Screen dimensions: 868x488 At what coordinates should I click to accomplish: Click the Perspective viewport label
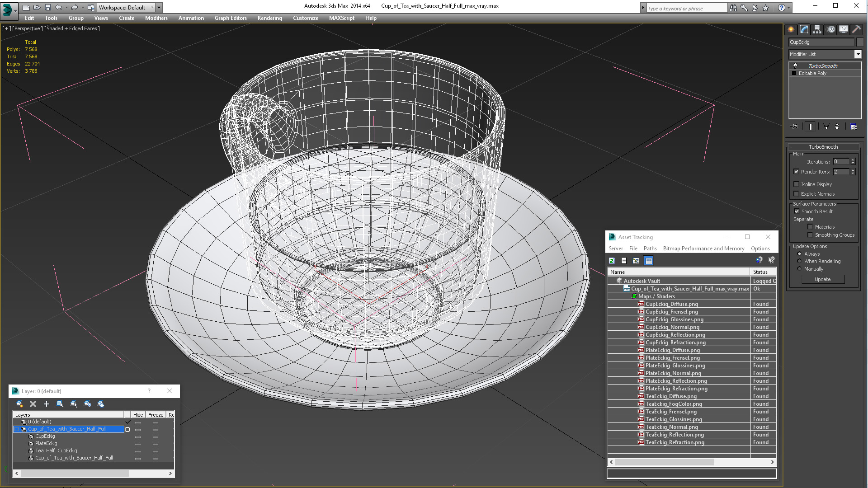pos(28,28)
